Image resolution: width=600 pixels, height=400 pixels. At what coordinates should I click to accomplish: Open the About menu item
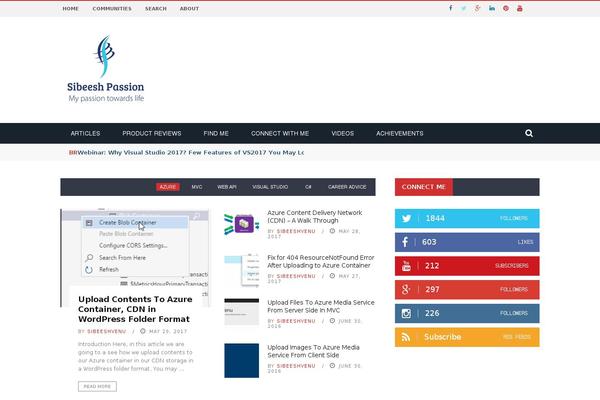point(189,8)
